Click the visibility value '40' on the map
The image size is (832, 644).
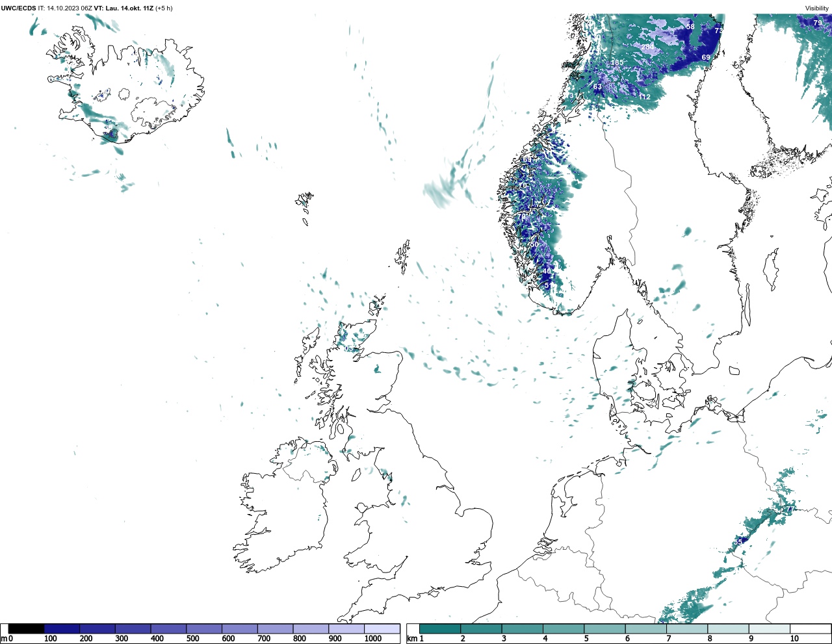[547, 271]
